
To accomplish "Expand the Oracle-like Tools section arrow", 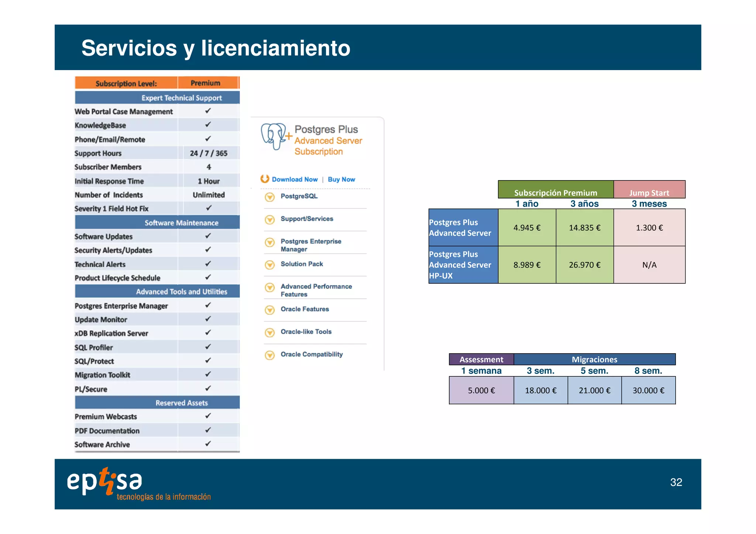I will (x=270, y=333).
